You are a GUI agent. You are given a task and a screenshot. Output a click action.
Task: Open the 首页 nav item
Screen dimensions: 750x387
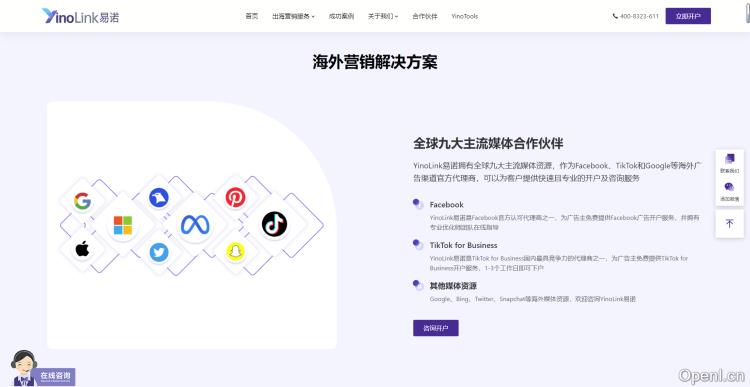(x=252, y=16)
